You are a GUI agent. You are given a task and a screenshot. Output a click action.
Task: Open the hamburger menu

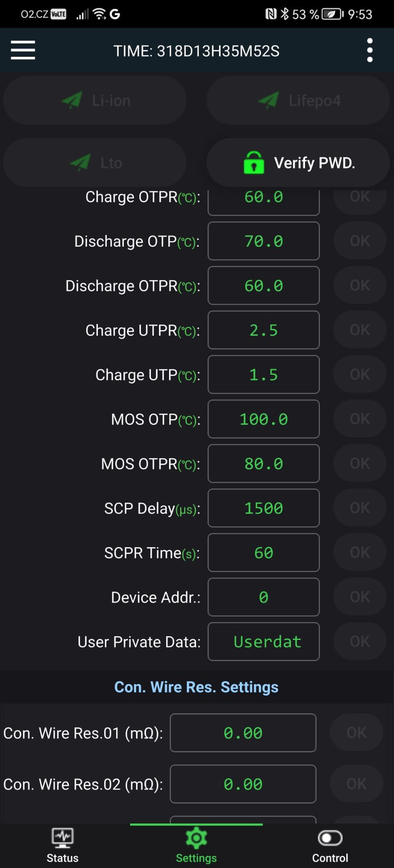click(x=23, y=50)
